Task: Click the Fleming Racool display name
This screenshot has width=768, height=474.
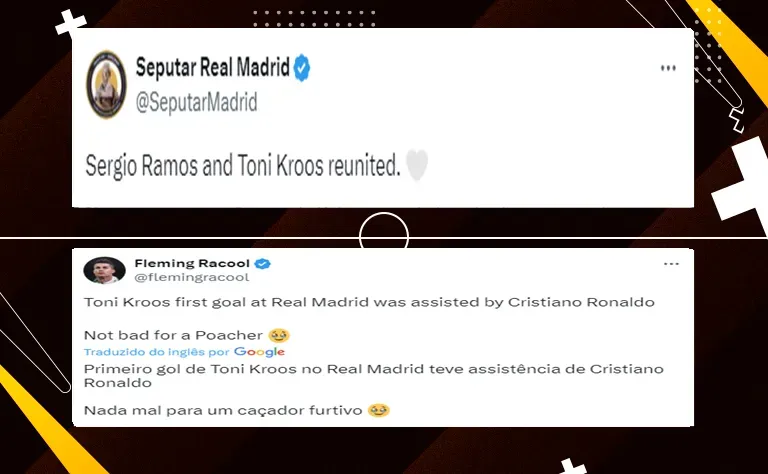Action: click(192, 263)
